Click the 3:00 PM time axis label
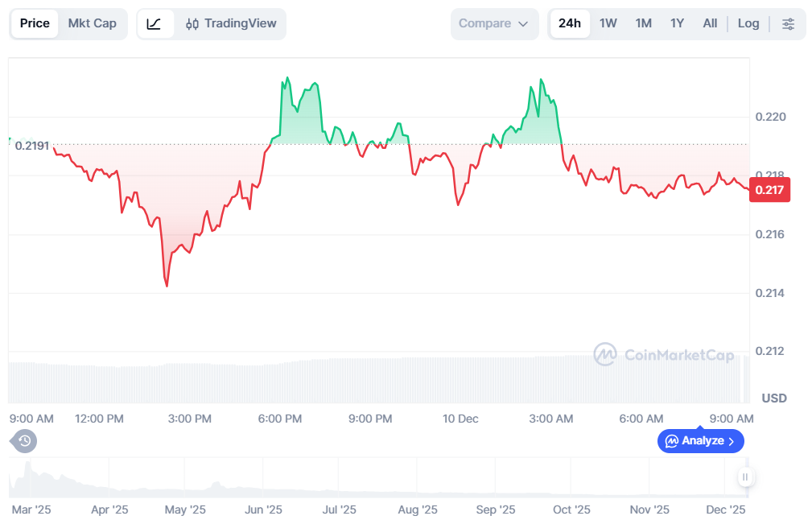Viewport: 812px width, 520px height. click(x=190, y=419)
